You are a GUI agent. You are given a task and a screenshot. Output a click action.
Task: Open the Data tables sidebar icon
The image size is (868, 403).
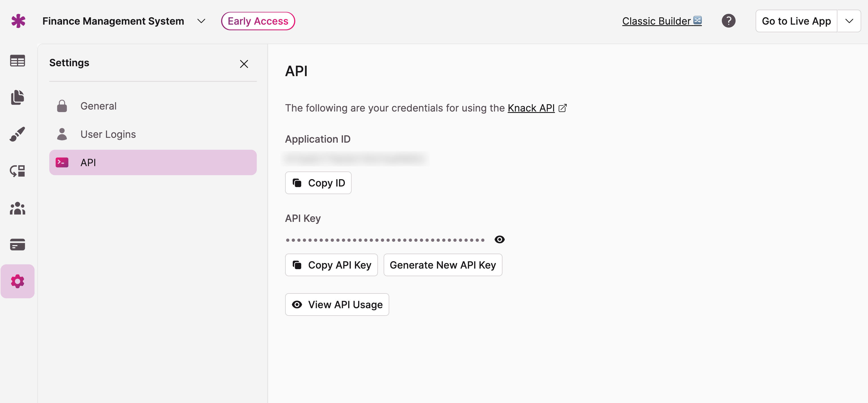pyautogui.click(x=18, y=61)
